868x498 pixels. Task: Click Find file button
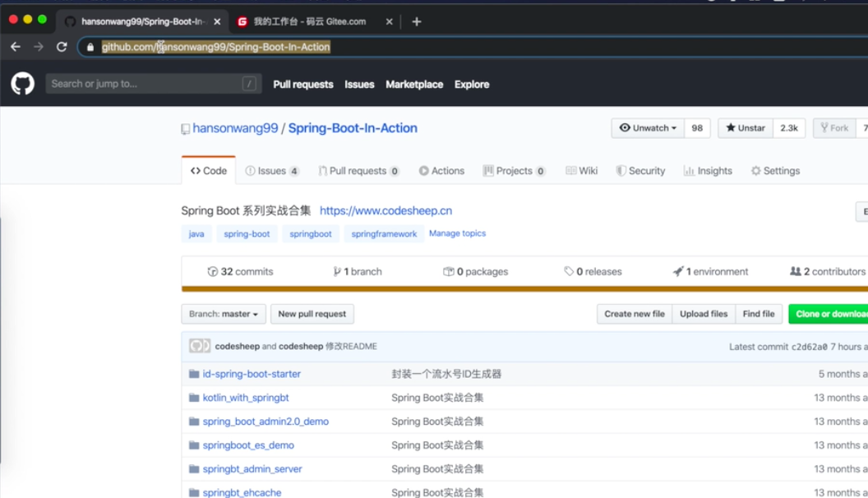tap(759, 314)
